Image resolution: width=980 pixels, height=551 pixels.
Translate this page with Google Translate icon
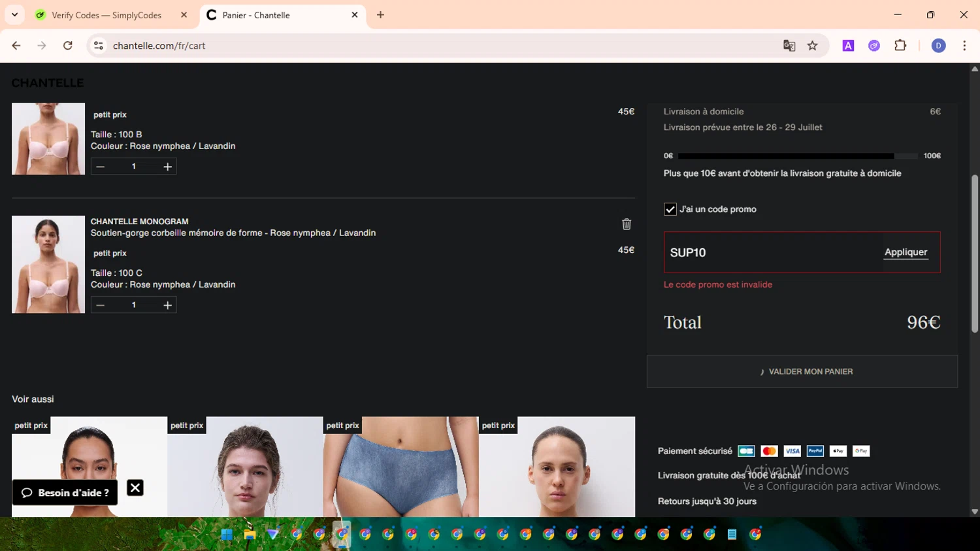pos(789,46)
